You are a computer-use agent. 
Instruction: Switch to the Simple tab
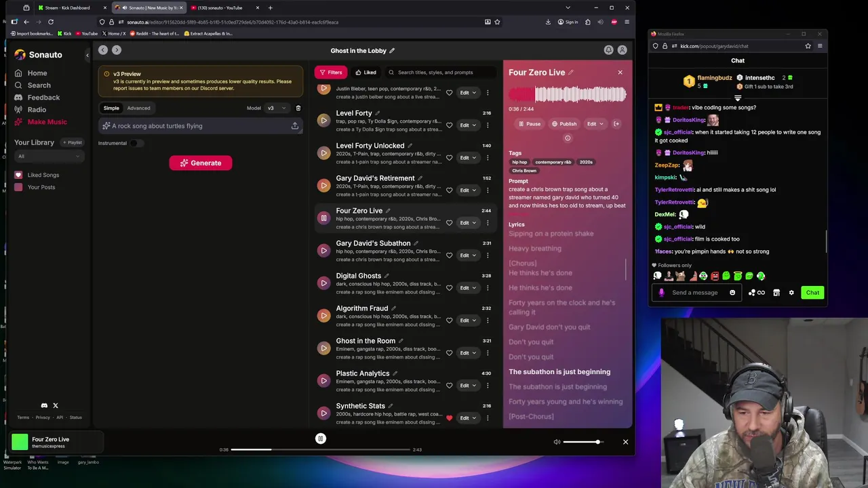(111, 108)
